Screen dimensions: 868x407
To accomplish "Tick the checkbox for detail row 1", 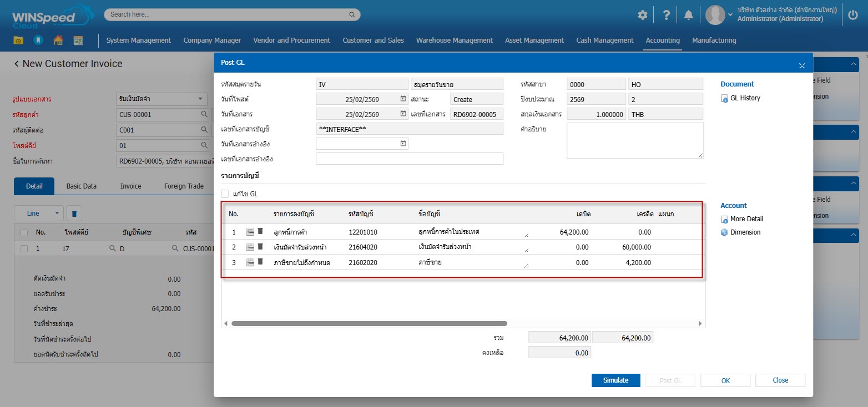I will point(24,248).
